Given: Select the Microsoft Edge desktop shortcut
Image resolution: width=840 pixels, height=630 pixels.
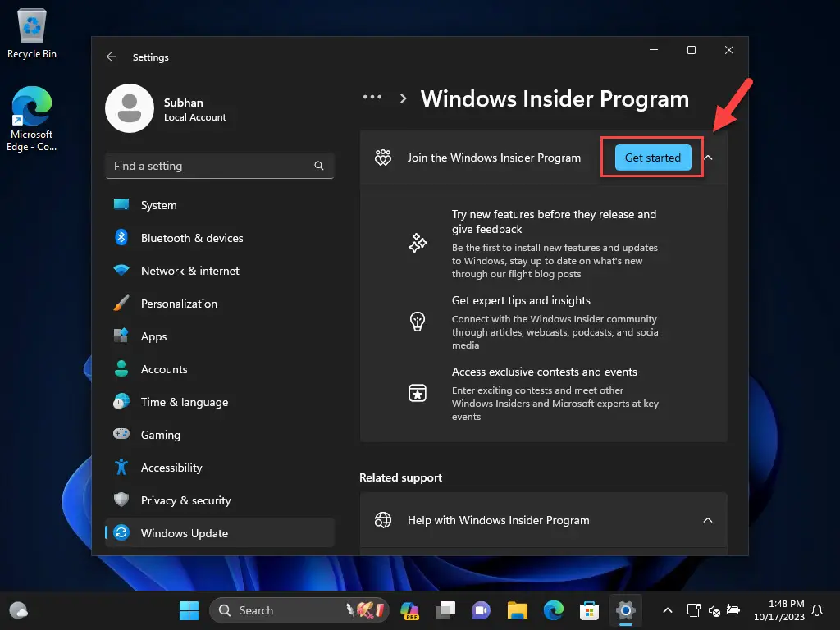Looking at the screenshot, I should tap(32, 119).
